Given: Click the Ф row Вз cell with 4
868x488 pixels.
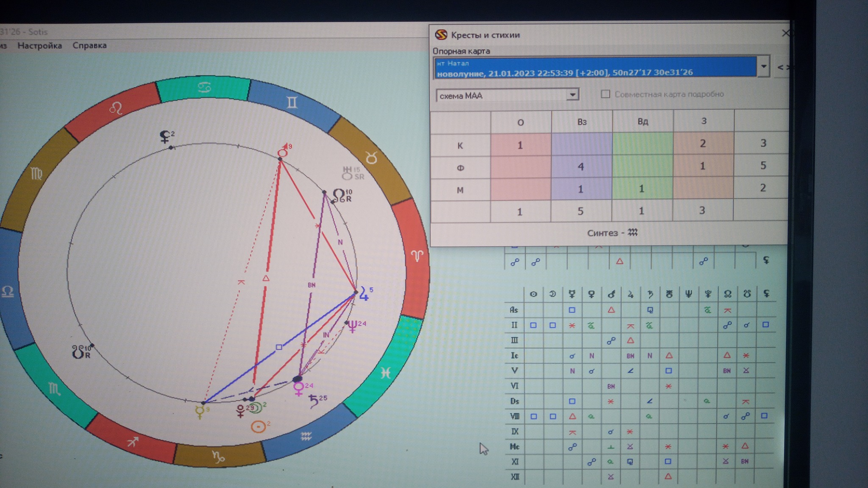Looking at the screenshot, I should pyautogui.click(x=581, y=167).
